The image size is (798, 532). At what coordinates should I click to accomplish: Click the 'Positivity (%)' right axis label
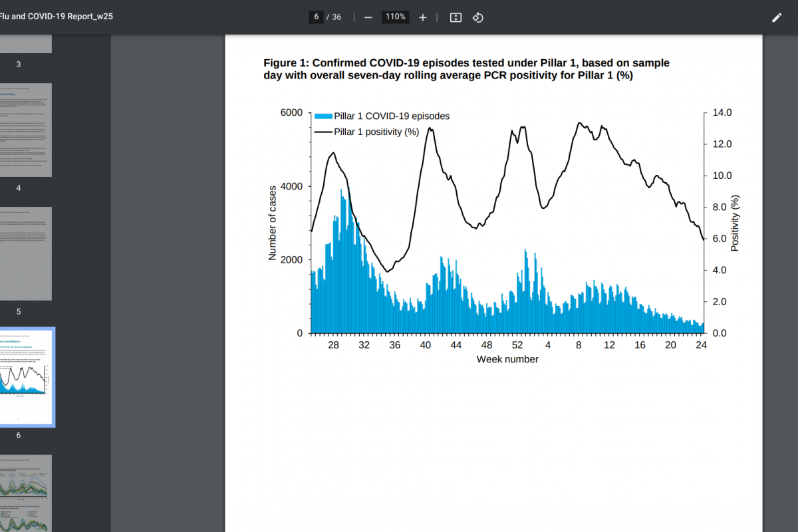coord(735,223)
